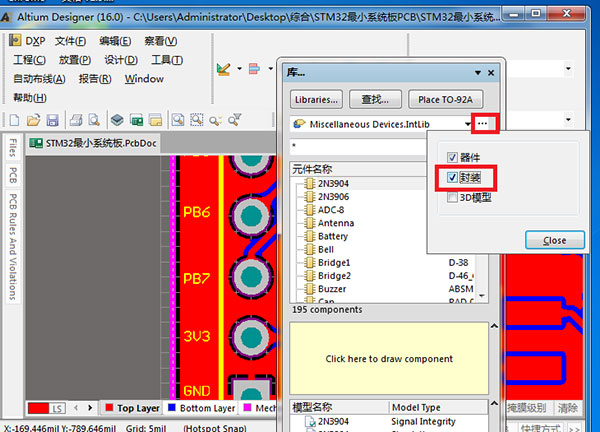Save with the floppy disk icon
The image size is (600, 432).
52,120
